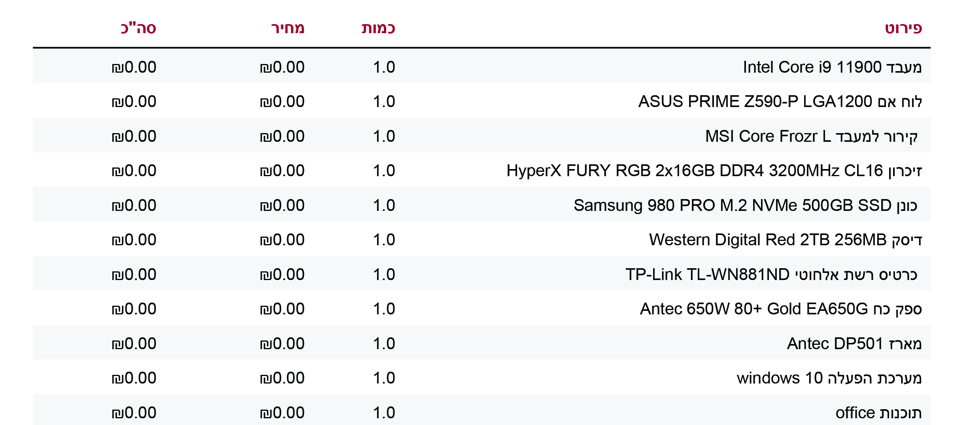The width and height of the screenshot is (980, 425).
Task: Select the windows 10 operating system description
Action: [x=829, y=378]
